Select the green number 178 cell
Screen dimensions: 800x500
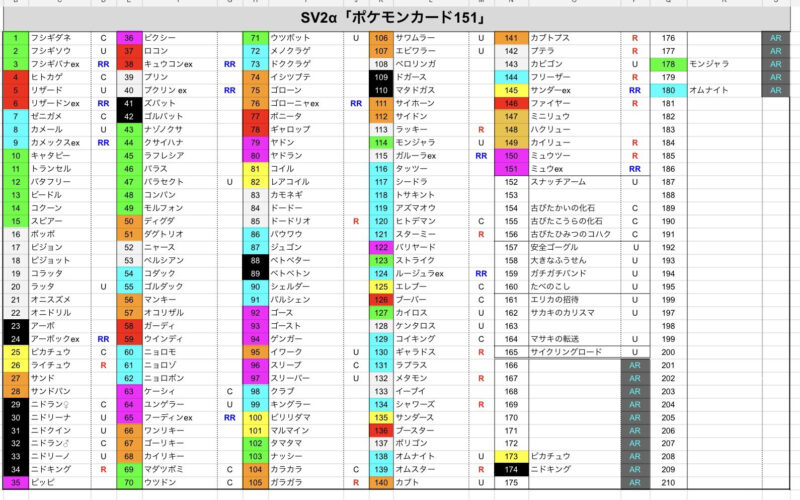pos(668,64)
